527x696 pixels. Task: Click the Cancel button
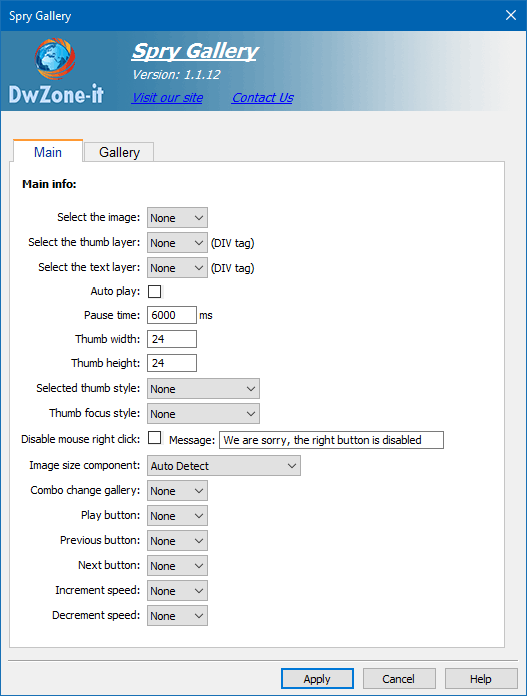pyautogui.click(x=399, y=679)
